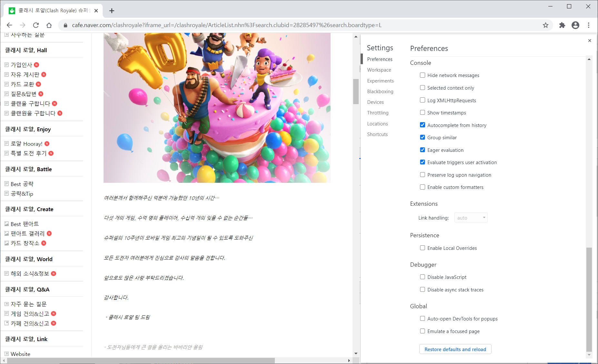Click the board icon beside 게임 건의&신고

click(6, 313)
